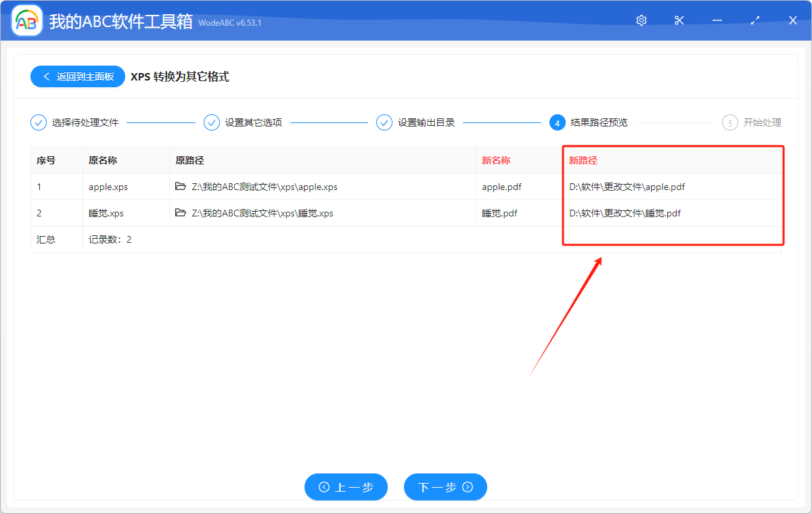Close the application window

(792, 20)
